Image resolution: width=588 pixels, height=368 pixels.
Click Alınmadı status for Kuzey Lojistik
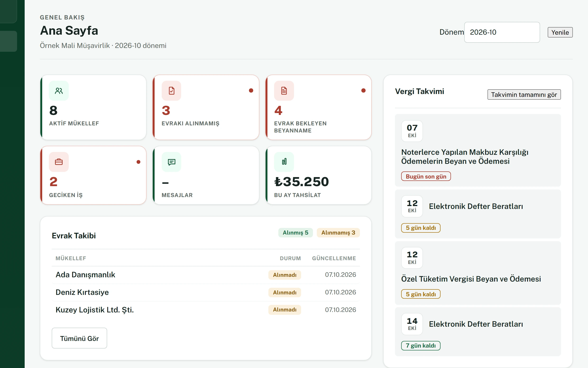(x=285, y=310)
